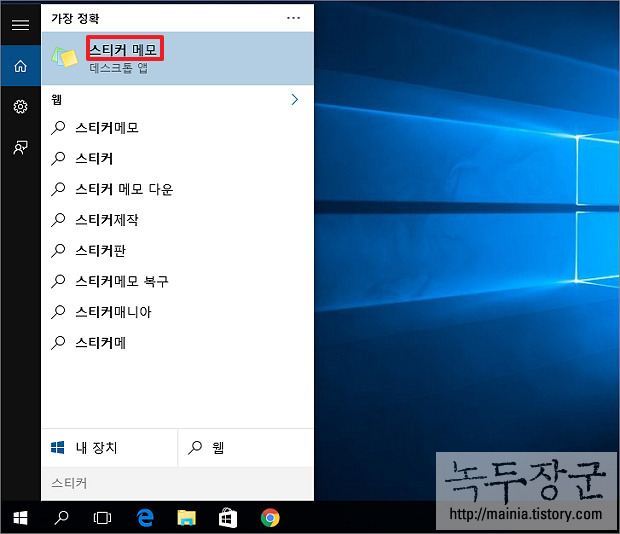The image size is (620, 534).
Task: Select web suggestion 스티커메모
Action: pyautogui.click(x=178, y=128)
